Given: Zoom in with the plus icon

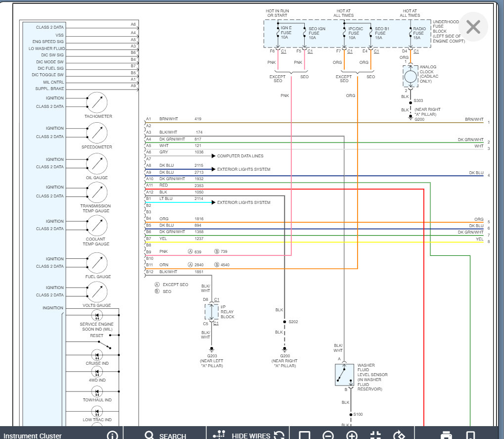Looking at the screenshot, I should tap(352, 436).
